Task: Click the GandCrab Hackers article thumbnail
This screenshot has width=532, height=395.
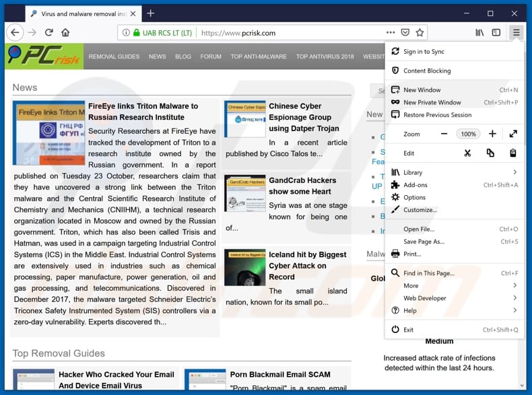Action: point(245,193)
